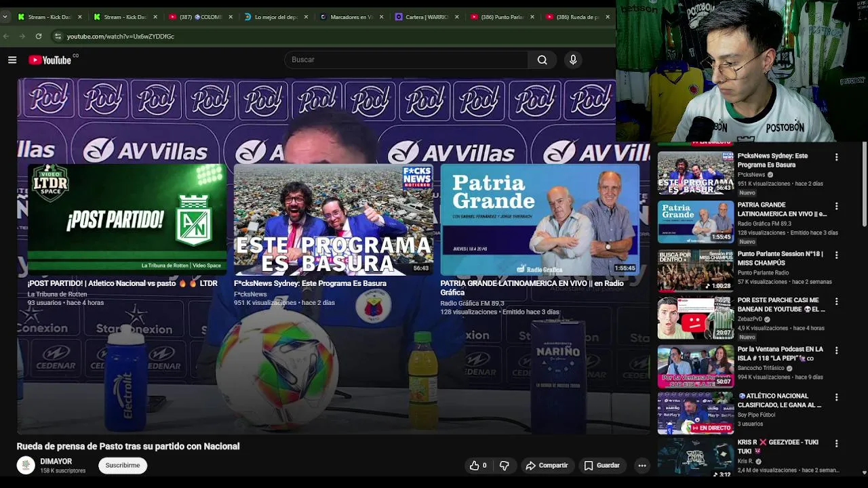Open options menu for Por la Ventana Podcast
The height and width of the screenshot is (488, 868).
836,350
